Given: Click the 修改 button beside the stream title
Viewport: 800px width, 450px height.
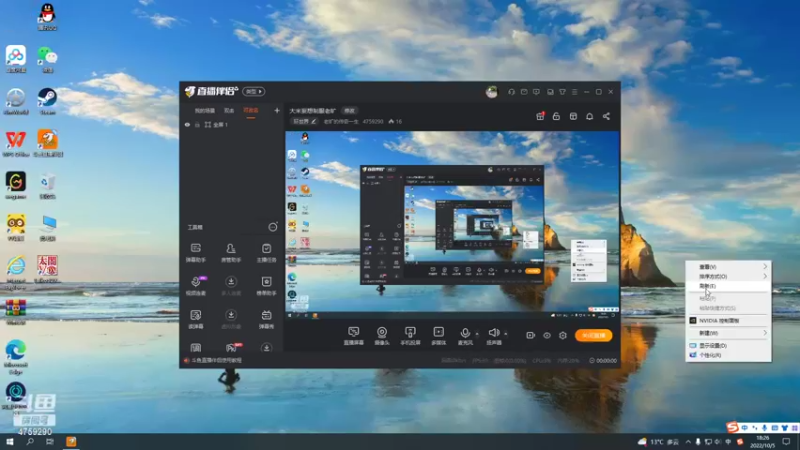Looking at the screenshot, I should [349, 110].
